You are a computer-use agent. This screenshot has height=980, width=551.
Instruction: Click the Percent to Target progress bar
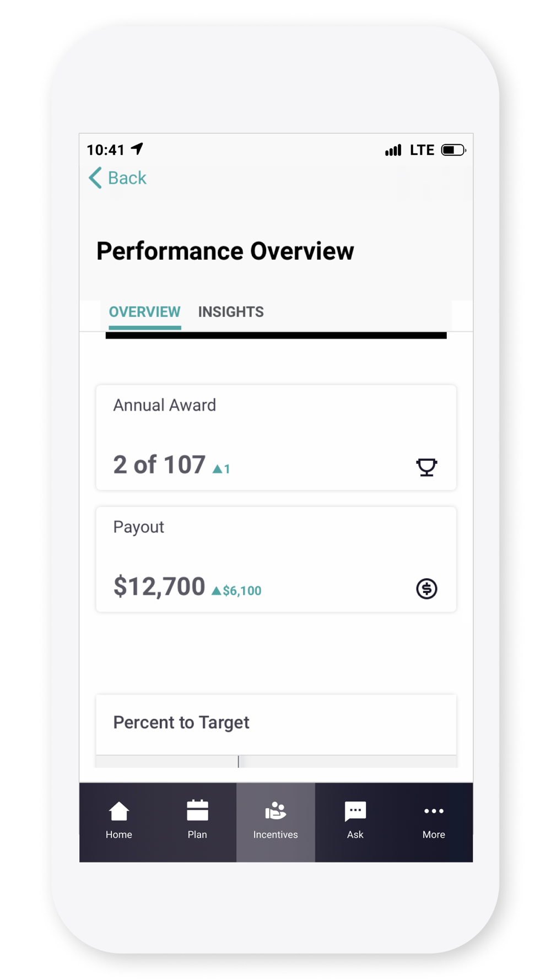pyautogui.click(x=276, y=762)
